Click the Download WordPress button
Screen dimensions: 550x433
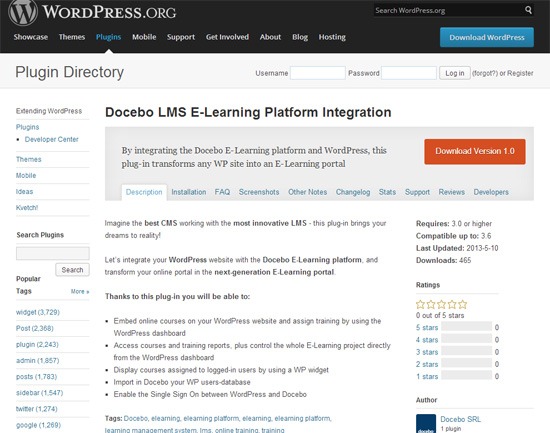[x=487, y=37]
